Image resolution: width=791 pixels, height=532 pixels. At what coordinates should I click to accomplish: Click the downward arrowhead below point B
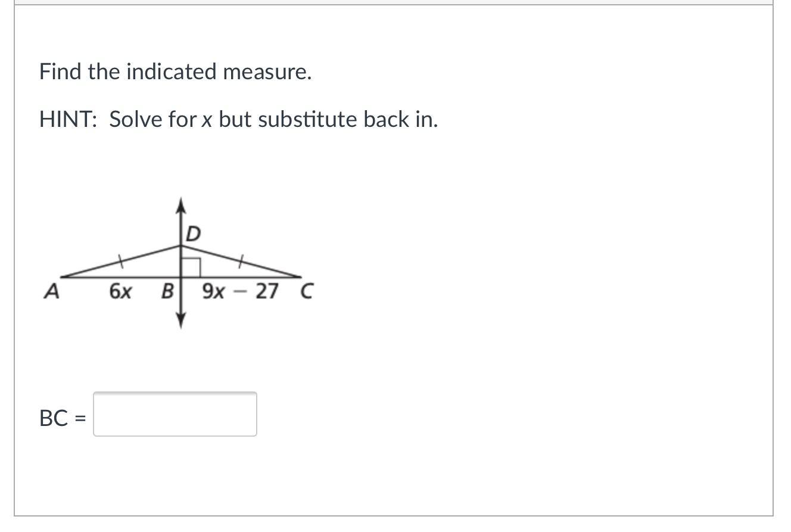click(x=181, y=322)
